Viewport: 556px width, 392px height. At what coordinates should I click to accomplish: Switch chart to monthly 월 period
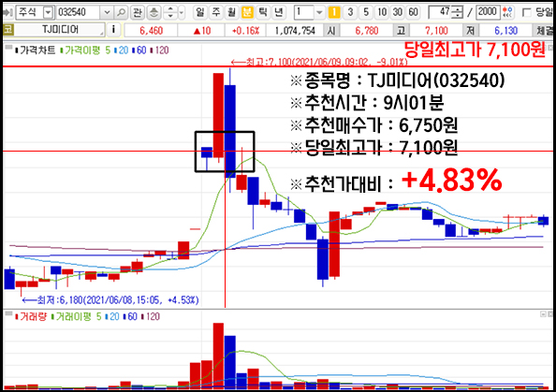[231, 12]
